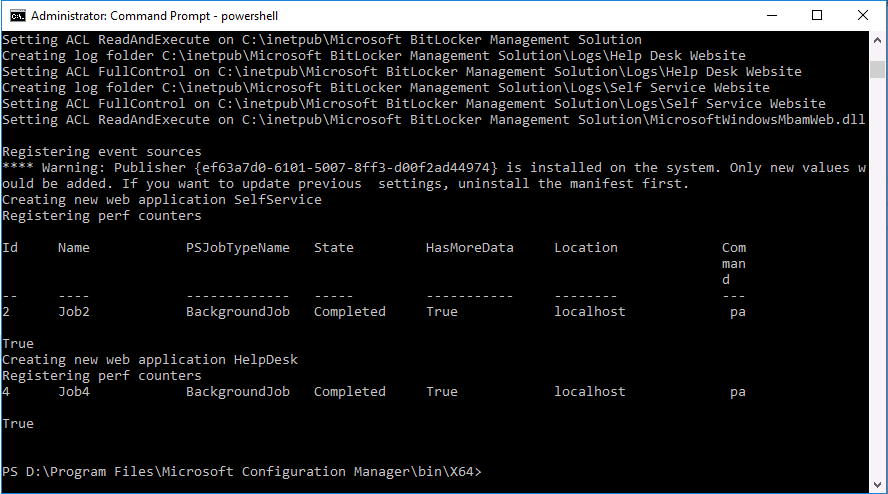Click 'Creating log folder' Self Service Website line
The image size is (888, 494).
(386, 88)
